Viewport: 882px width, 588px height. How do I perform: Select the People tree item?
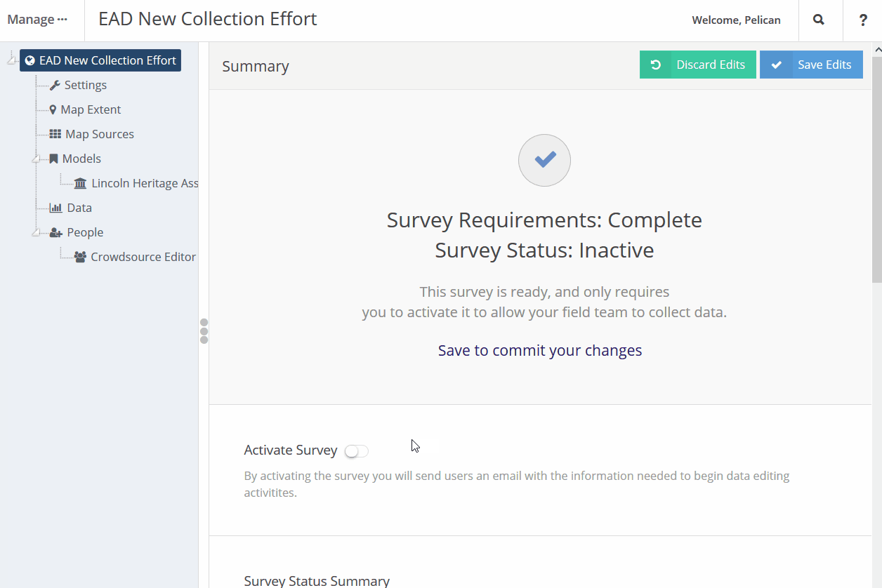point(85,232)
